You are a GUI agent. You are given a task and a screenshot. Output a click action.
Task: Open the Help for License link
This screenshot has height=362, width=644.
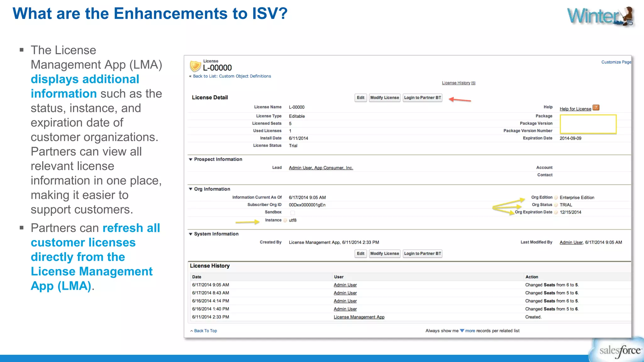575,109
